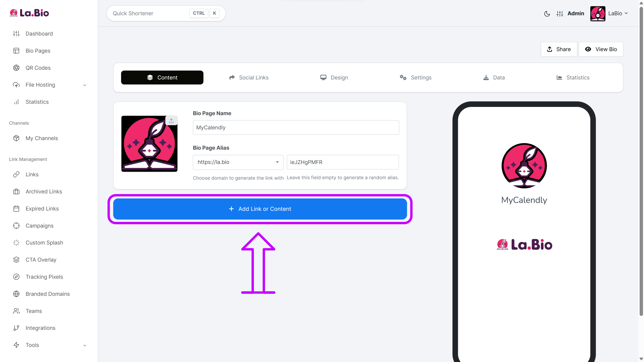The image size is (644, 362).
Task: Expand the File Hosting submenu chevron
Action: click(x=85, y=85)
